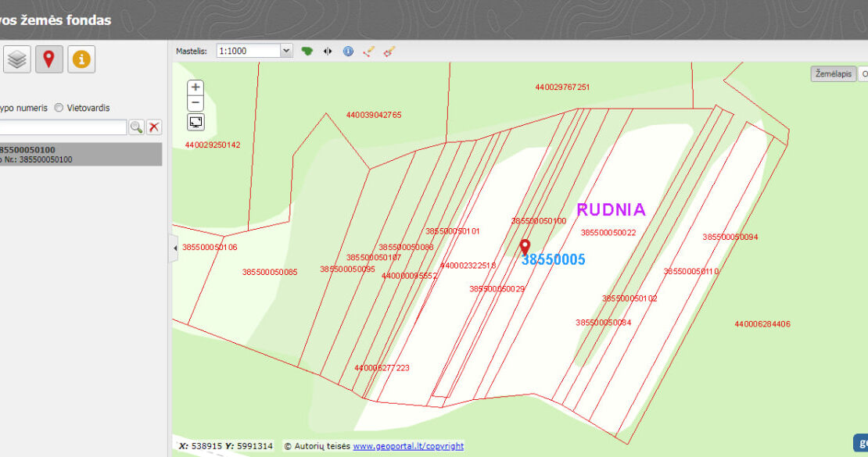Image resolution: width=868 pixels, height=457 pixels.
Task: Zoom out with the minus button
Action: coord(195,103)
